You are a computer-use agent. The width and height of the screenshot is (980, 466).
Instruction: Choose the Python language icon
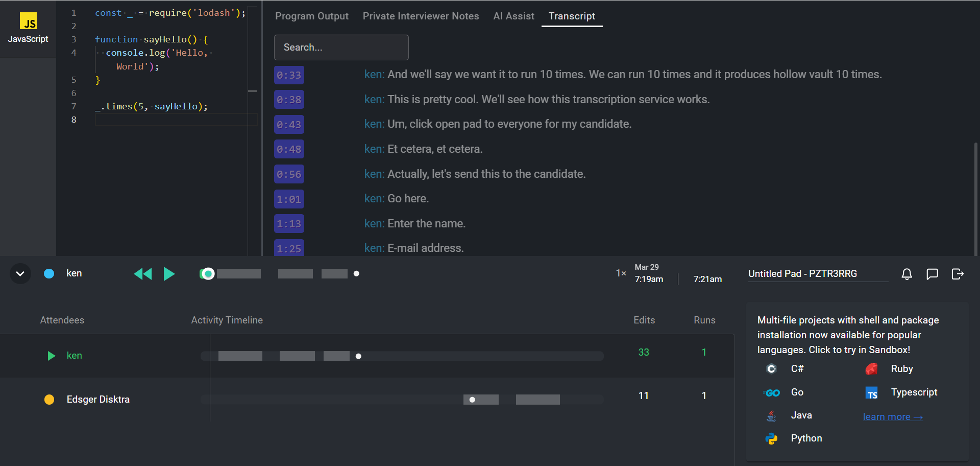pyautogui.click(x=771, y=438)
